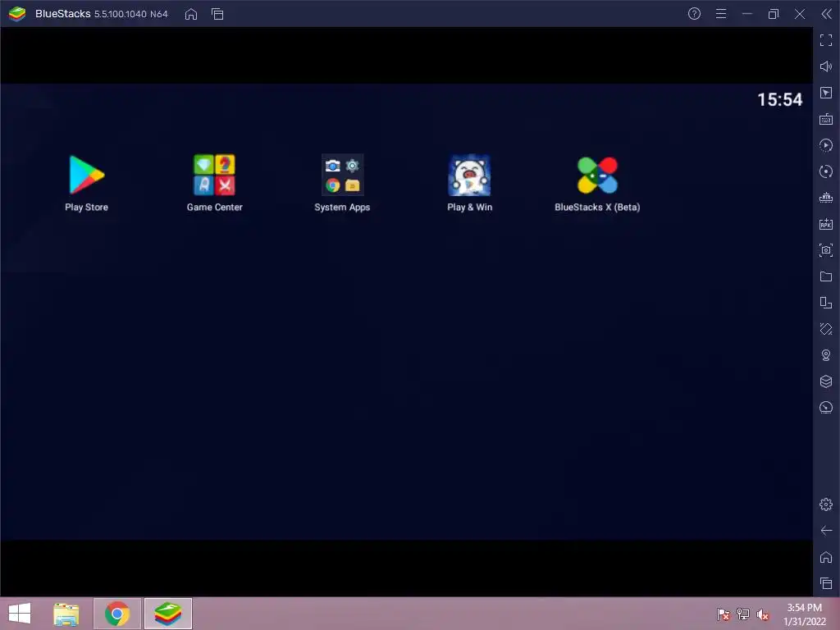Enter full screen mode from sidebar
The image size is (840, 630).
click(x=826, y=40)
